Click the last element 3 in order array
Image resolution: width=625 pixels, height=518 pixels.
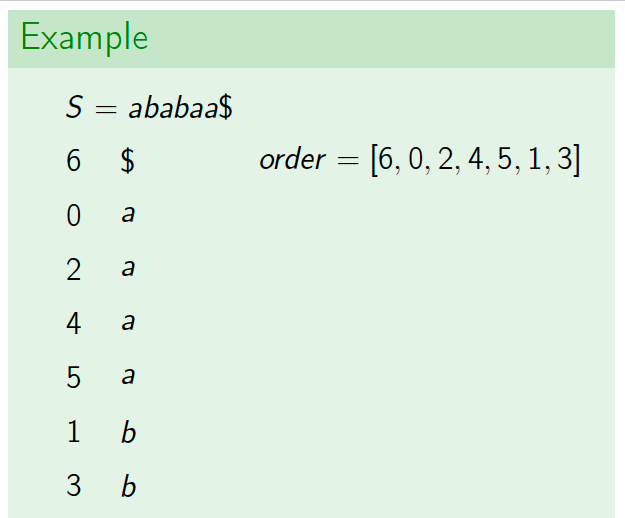tap(564, 159)
